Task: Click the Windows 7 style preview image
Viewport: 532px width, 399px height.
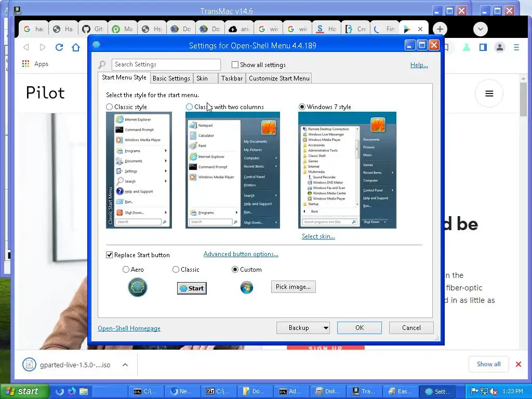Action: 347,170
